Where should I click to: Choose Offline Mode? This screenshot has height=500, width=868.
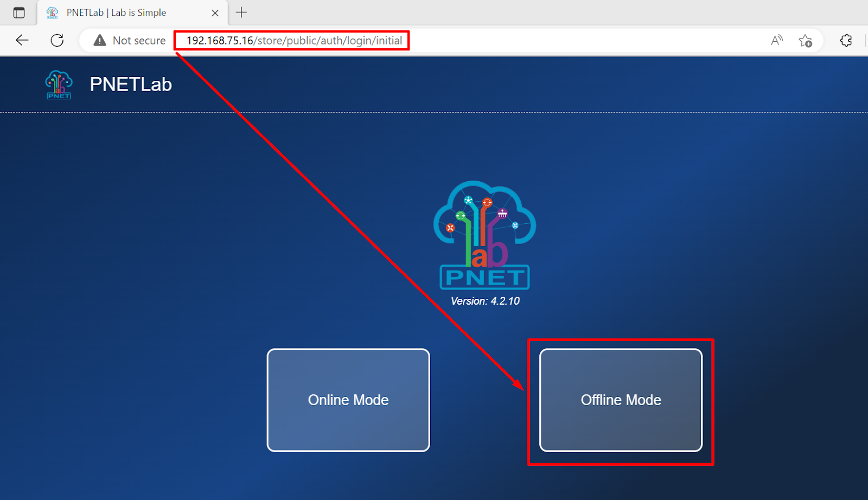pyautogui.click(x=621, y=400)
